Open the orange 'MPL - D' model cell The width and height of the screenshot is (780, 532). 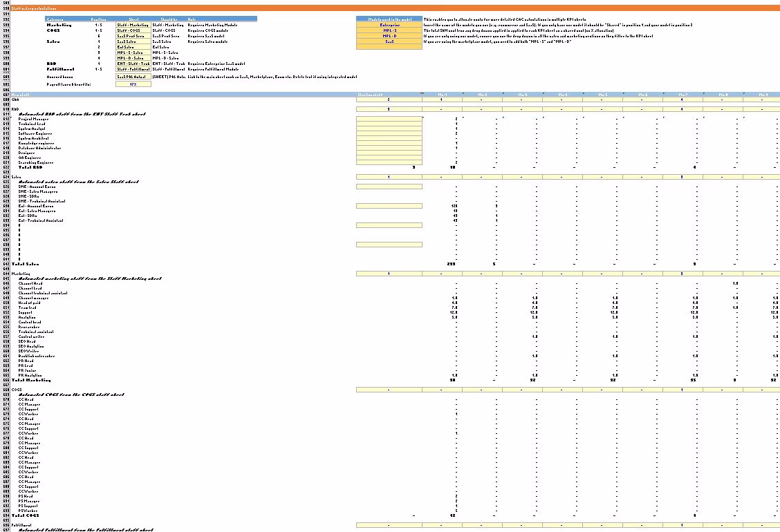click(x=389, y=36)
